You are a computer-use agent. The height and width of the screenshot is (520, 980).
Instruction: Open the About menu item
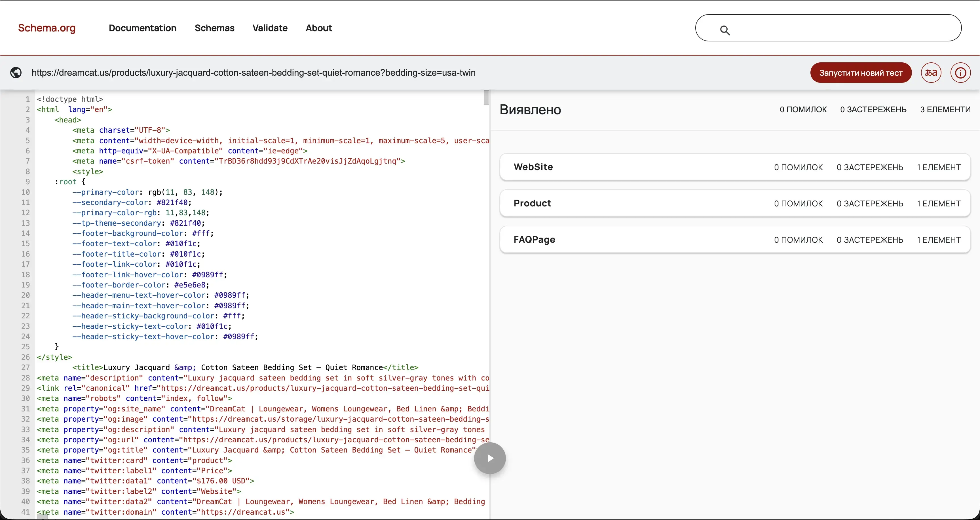point(319,28)
